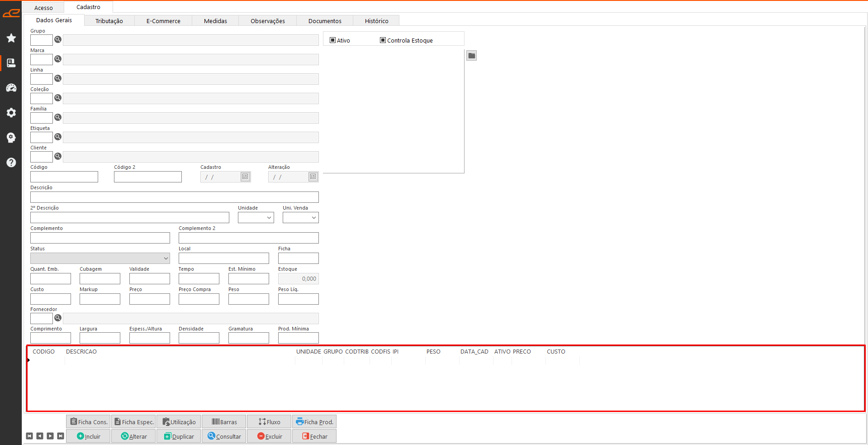Viewport: 868px width, 445px height.
Task: Click into the Descrição text field
Action: 174,197
